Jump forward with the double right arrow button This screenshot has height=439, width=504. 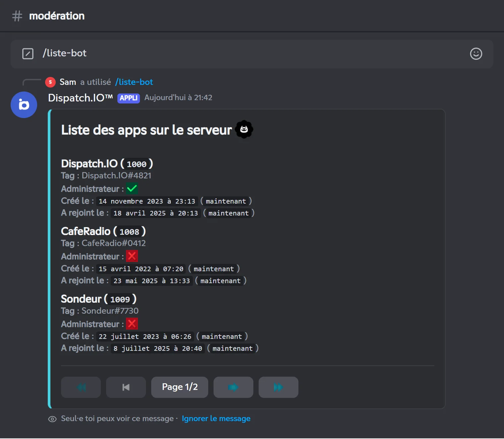coord(279,387)
